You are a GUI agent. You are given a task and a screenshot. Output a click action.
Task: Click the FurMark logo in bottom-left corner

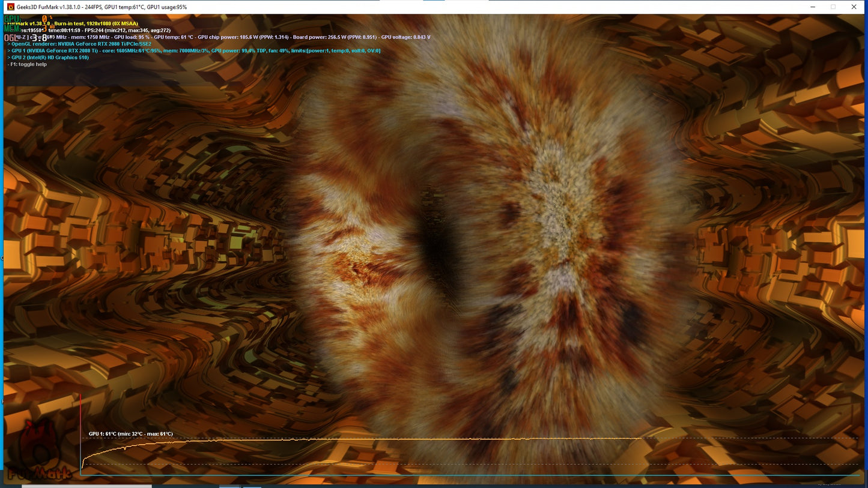click(x=37, y=453)
